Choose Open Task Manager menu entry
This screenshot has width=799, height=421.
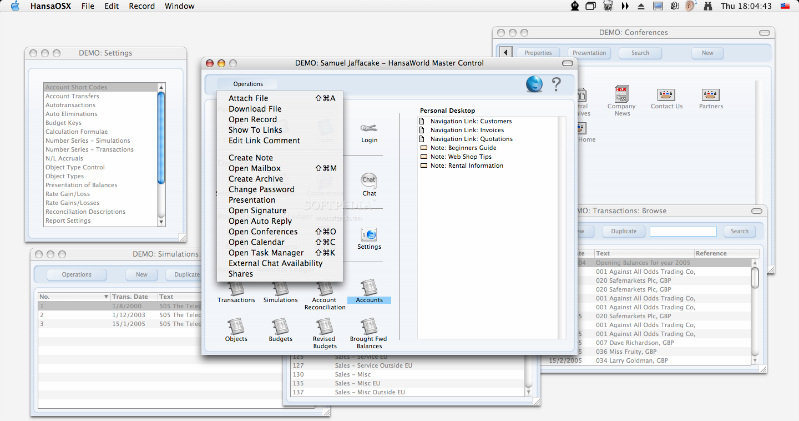pyautogui.click(x=280, y=253)
